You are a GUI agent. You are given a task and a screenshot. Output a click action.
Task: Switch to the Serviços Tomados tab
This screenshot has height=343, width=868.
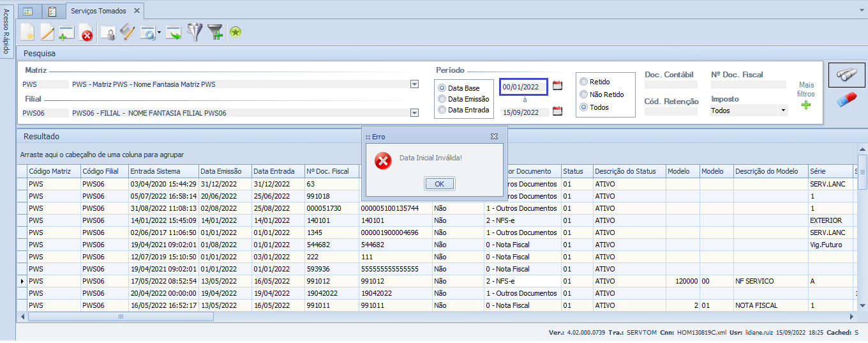pyautogui.click(x=98, y=11)
